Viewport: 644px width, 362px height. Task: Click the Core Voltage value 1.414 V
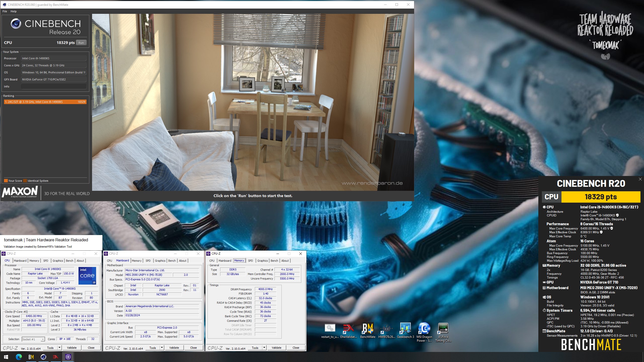pyautogui.click(x=65, y=283)
